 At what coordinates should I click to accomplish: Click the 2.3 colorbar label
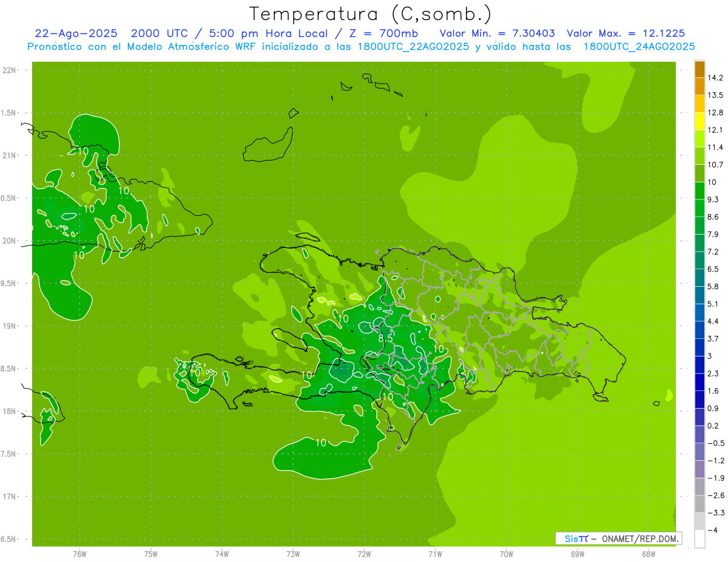click(x=713, y=373)
